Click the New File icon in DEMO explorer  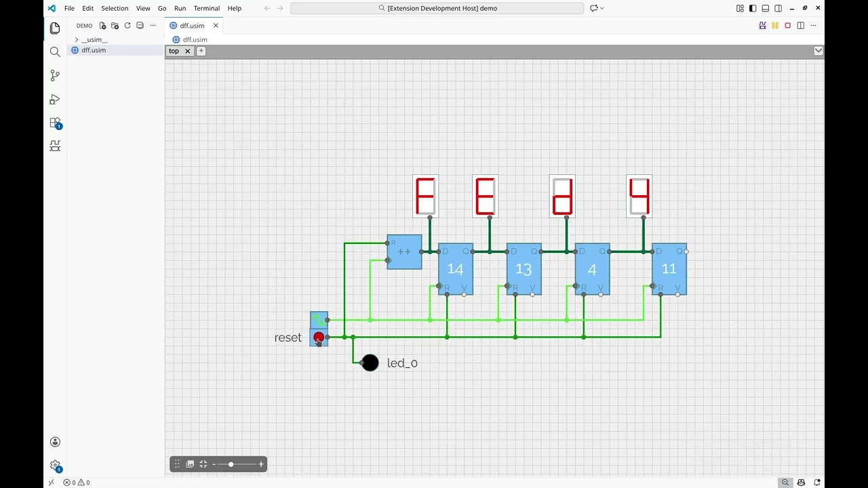(x=102, y=26)
